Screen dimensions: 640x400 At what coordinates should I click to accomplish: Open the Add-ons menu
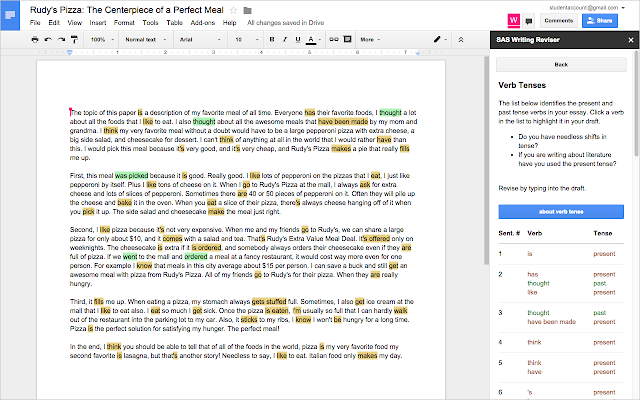tap(202, 23)
